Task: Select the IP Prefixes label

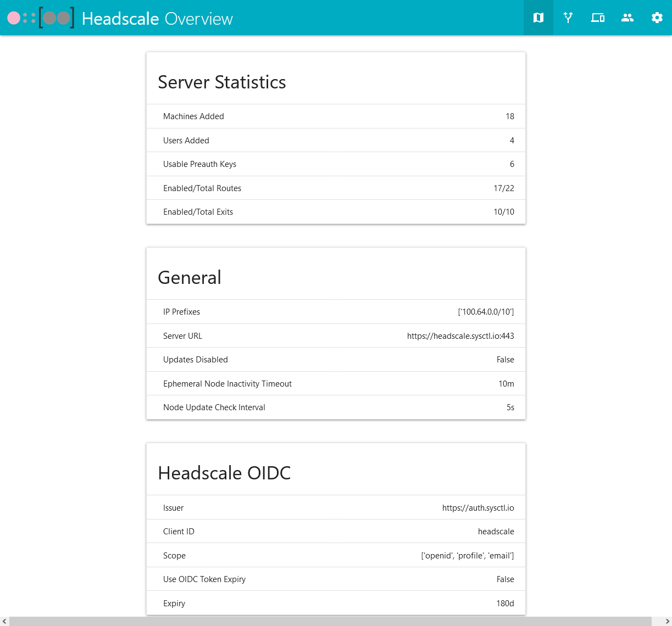Action: click(x=181, y=312)
